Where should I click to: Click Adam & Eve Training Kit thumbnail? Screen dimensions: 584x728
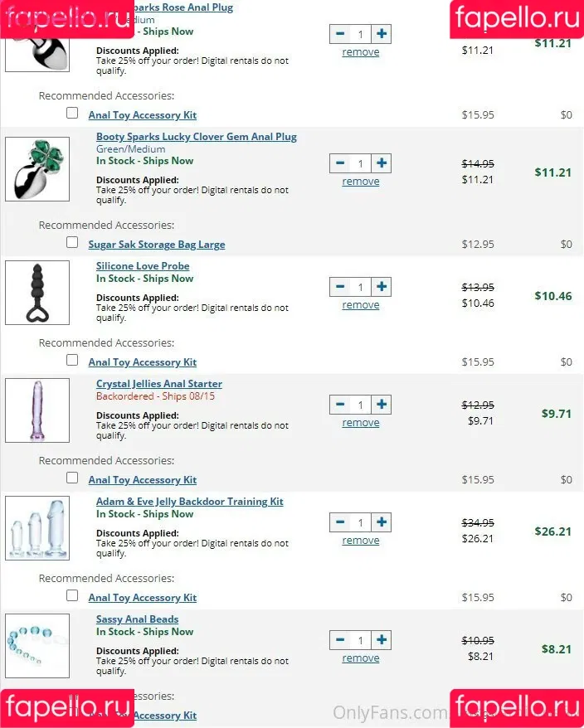pyautogui.click(x=37, y=528)
